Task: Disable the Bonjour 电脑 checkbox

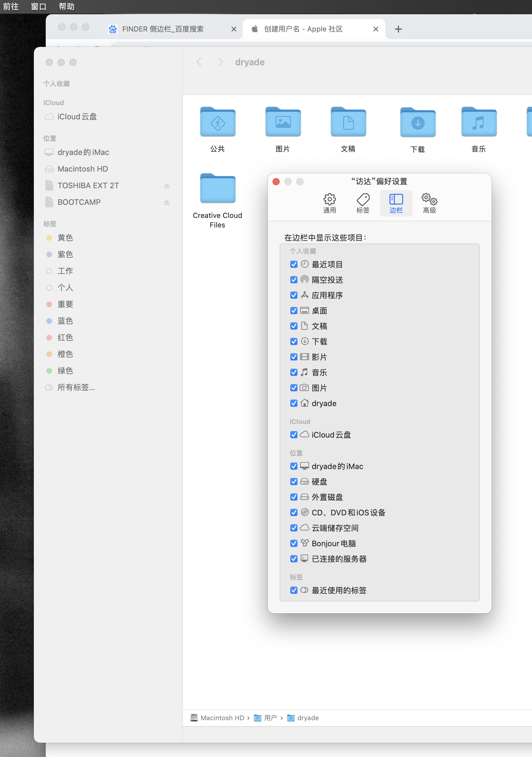Action: [294, 543]
